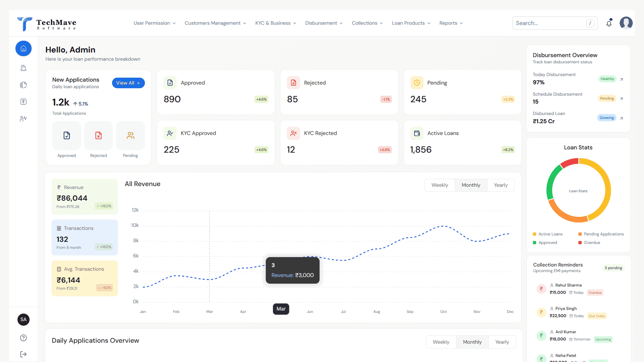Open the user activity sidebar icon

tap(23, 119)
